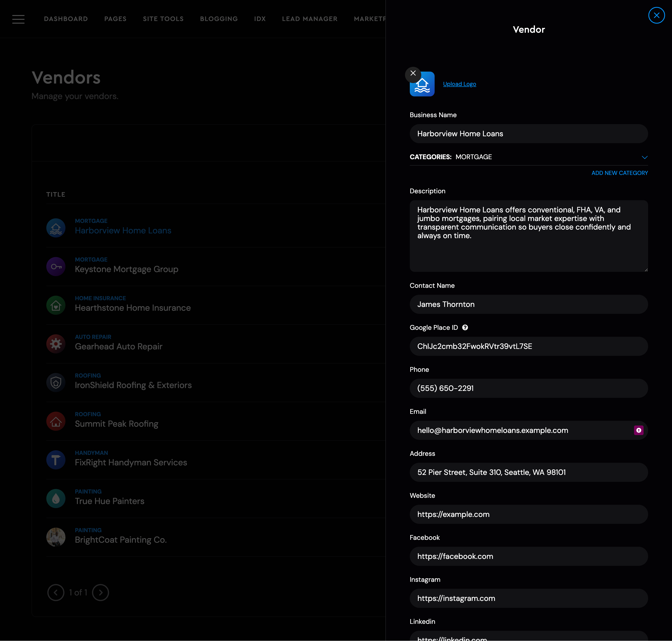Viewport: 672px width, 641px height.
Task: Open Summit Peak Roofing vendor
Action: pos(116,424)
